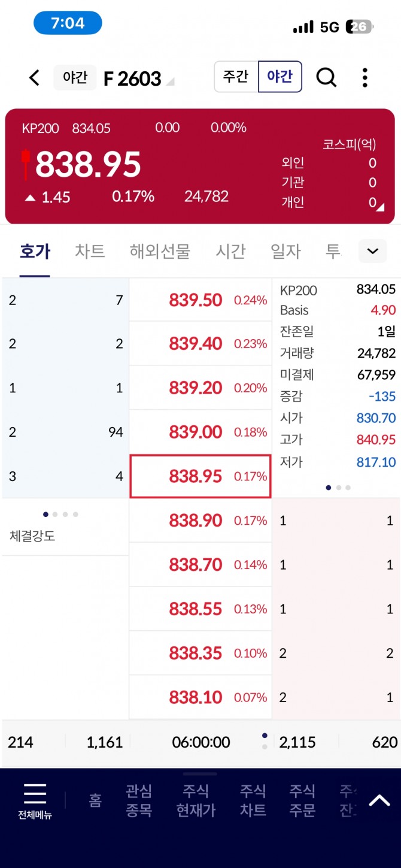Expand the 코스피 investor panel corner arrow

[379, 207]
